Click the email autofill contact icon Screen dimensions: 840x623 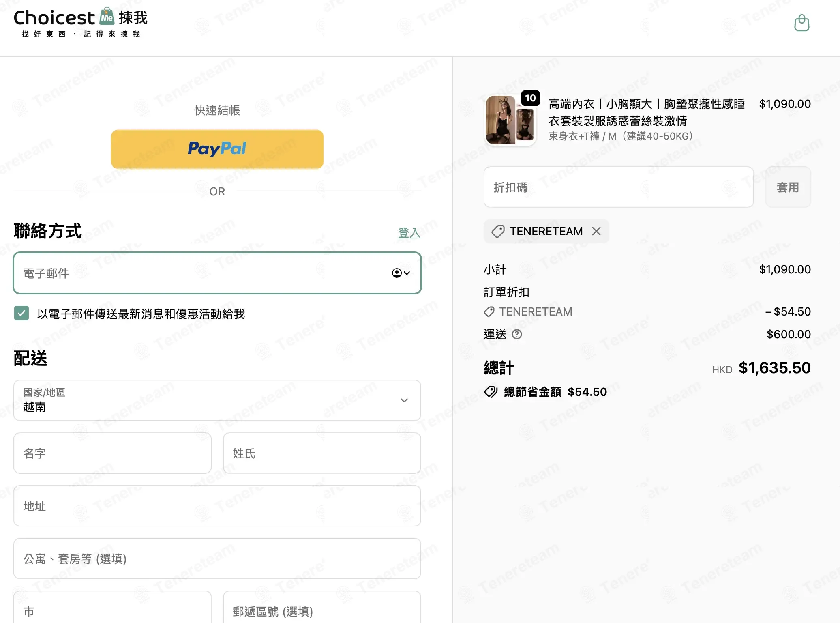click(396, 273)
